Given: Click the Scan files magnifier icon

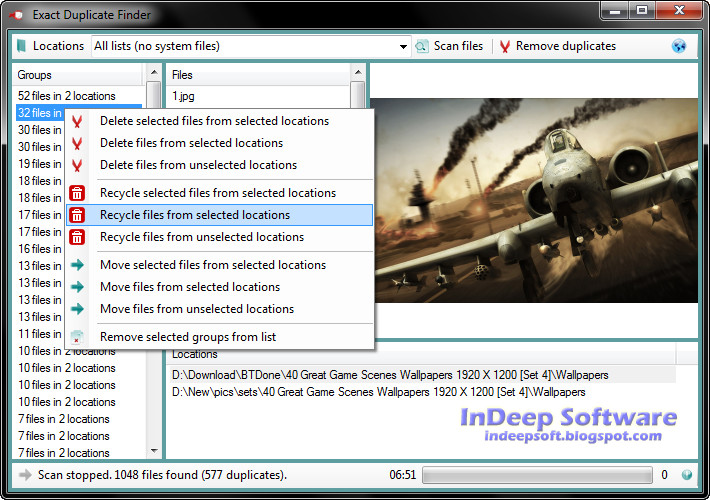Looking at the screenshot, I should click(422, 46).
